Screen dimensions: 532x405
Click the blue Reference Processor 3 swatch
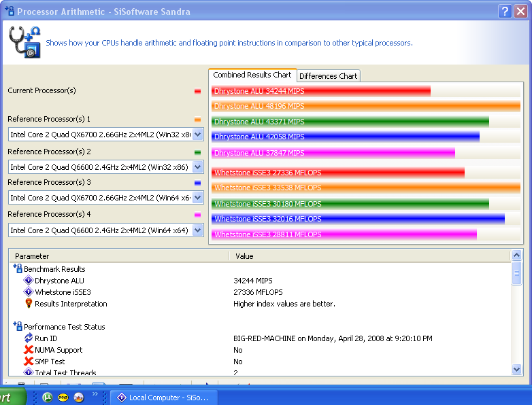(x=197, y=183)
